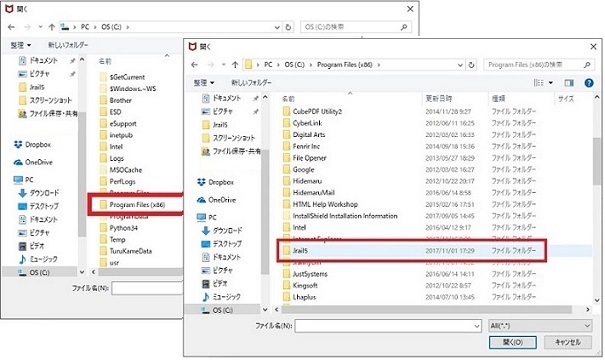This screenshot has height=360, width=605.
Task: Select InstallShield Installation Information folder
Action: pos(340,216)
